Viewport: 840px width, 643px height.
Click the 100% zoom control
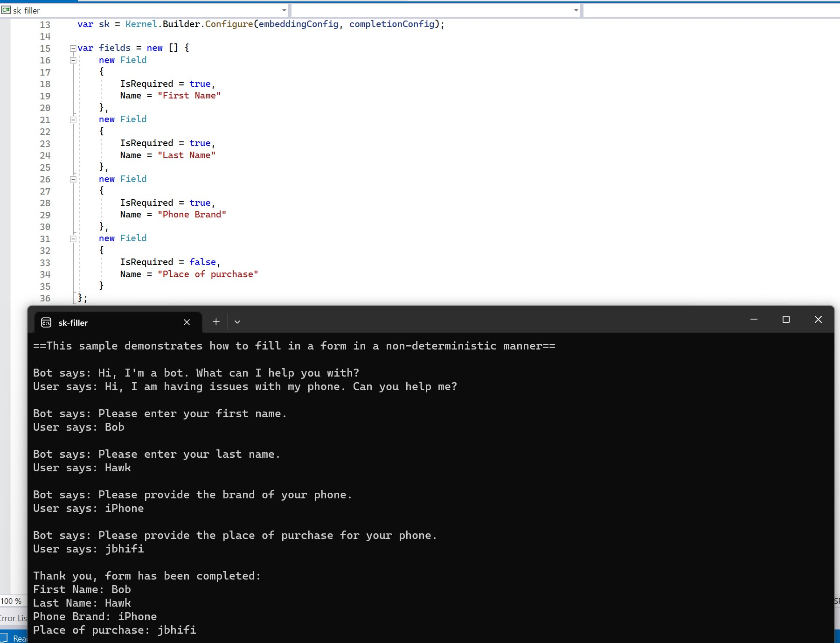(10, 601)
